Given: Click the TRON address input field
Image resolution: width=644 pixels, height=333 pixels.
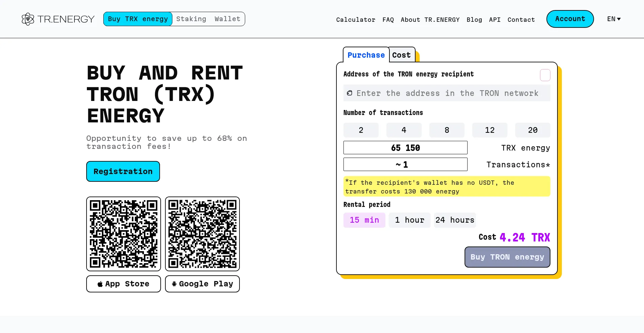Looking at the screenshot, I should 447,93.
